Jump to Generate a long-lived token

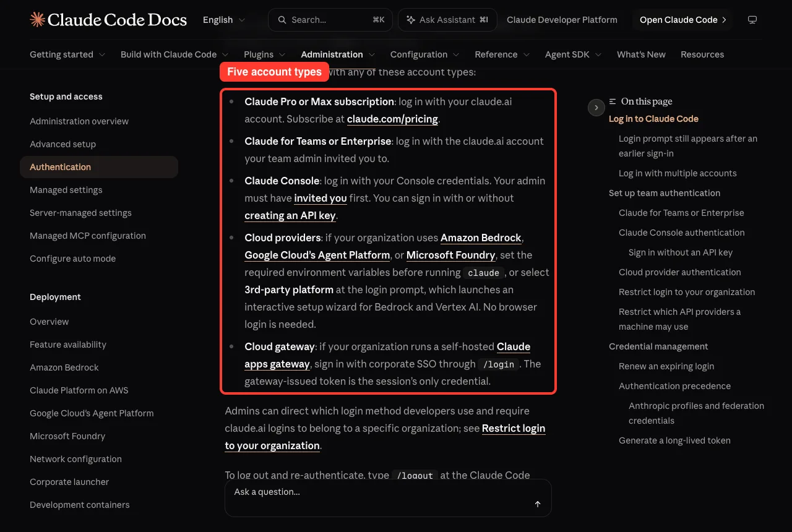coord(674,440)
